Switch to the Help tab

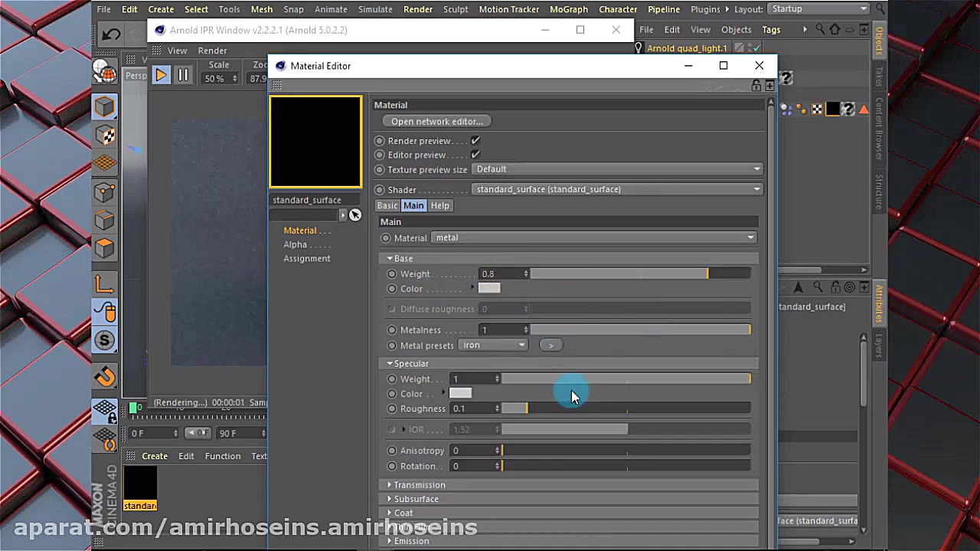click(439, 206)
